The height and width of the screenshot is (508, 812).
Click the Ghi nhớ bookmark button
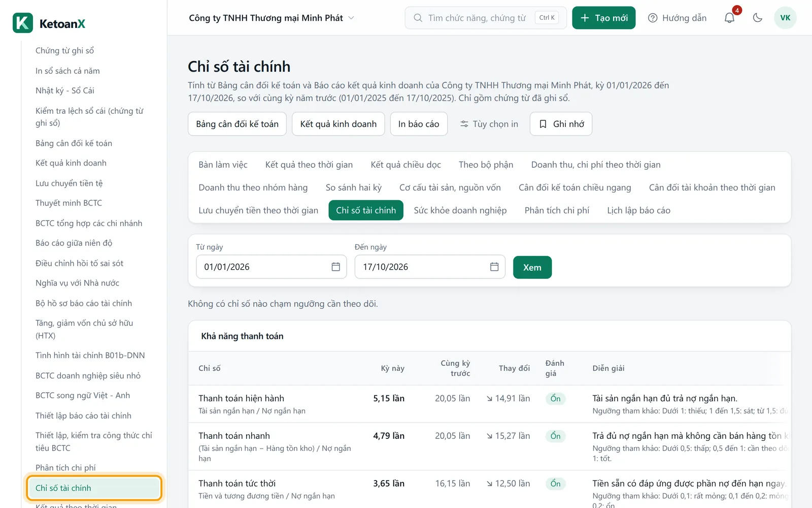(561, 124)
